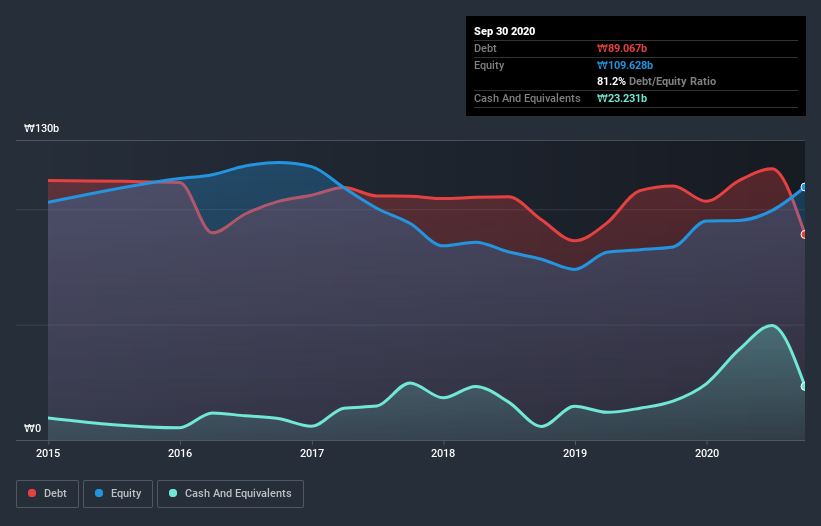Viewport: 821px width, 526px height.
Task: Click the ₩0 y-axis label
Action: pos(32,428)
